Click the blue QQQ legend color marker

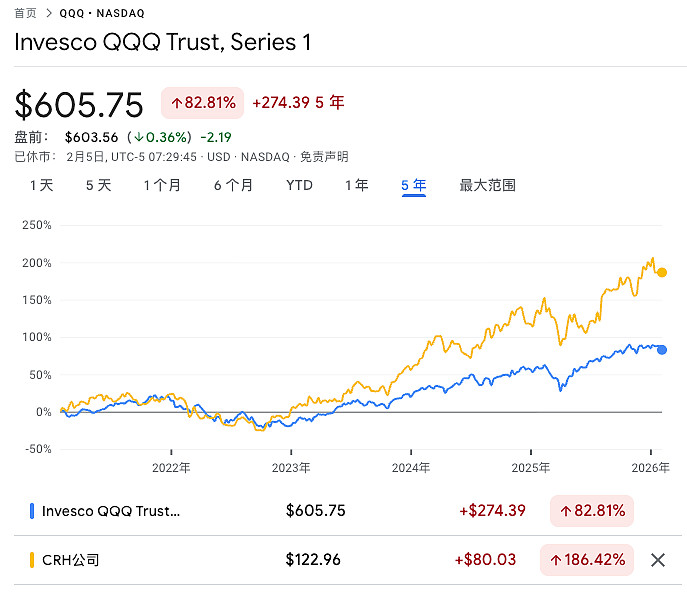(32, 511)
